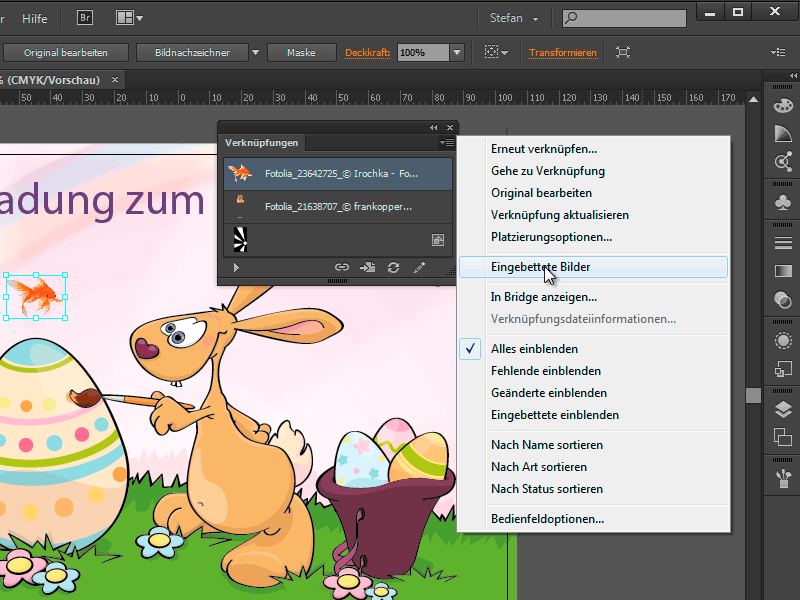The width and height of the screenshot is (800, 600).
Task: Open the Deckkraft transparency link
Action: [x=367, y=53]
